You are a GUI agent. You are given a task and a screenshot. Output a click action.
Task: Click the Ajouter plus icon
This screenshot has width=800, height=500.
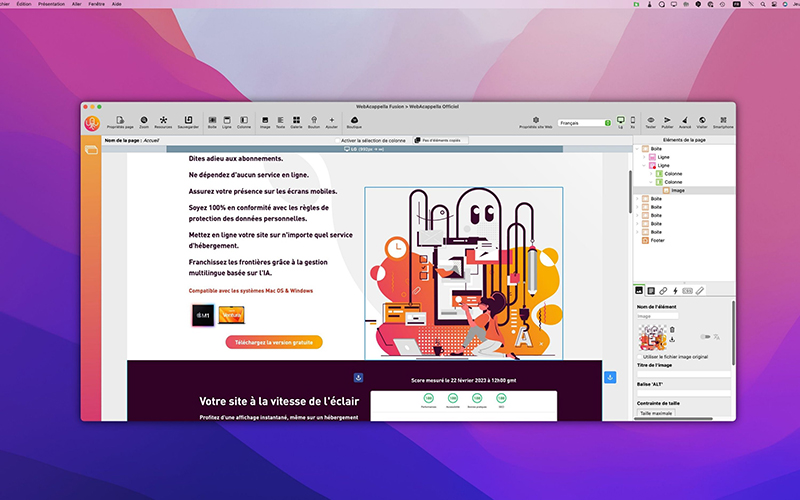pyautogui.click(x=332, y=122)
